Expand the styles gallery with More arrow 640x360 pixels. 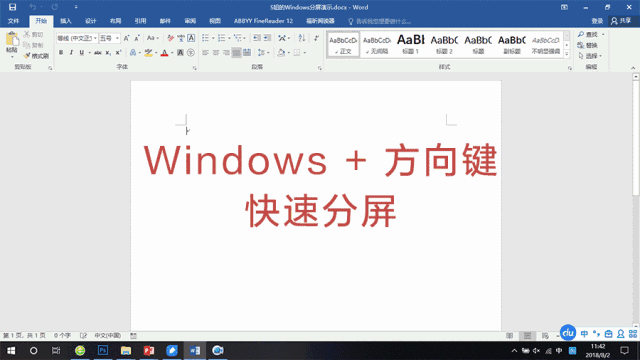coord(567,54)
